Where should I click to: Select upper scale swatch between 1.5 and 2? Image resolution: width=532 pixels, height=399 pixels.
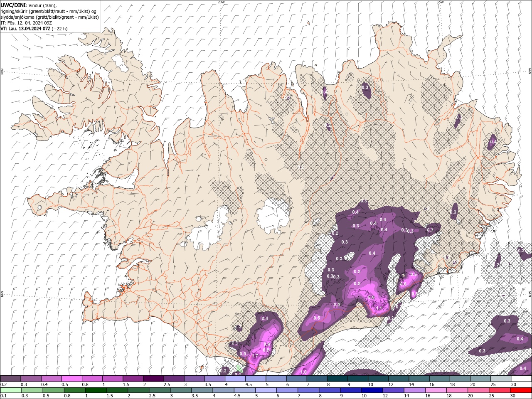[133, 379]
